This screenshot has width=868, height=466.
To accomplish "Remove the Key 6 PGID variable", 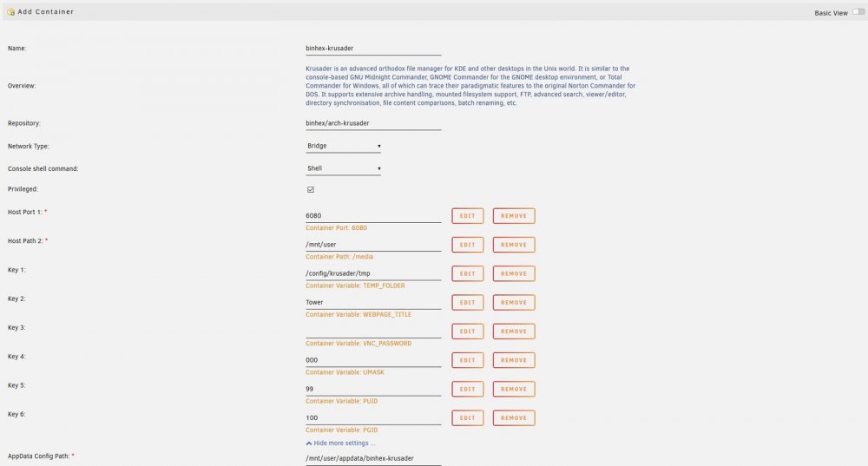I will pyautogui.click(x=514, y=418).
